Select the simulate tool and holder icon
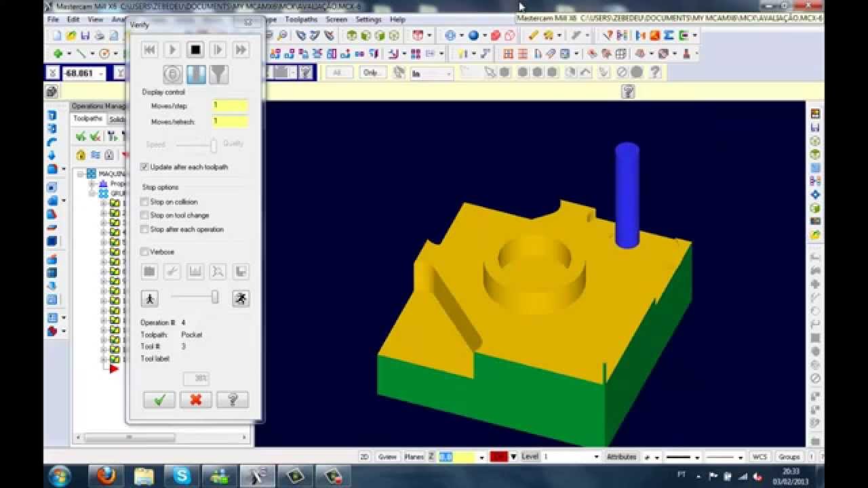This screenshot has width=868, height=488. click(x=218, y=74)
